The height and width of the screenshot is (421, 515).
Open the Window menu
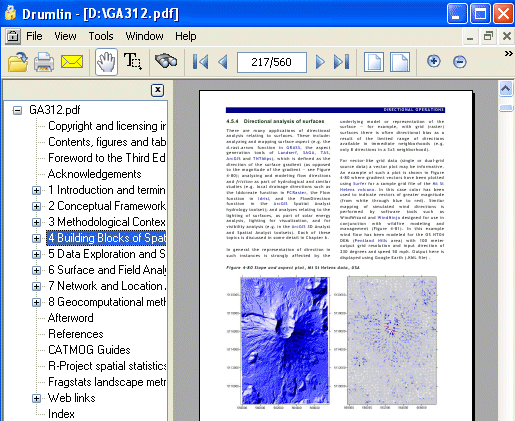[x=144, y=36]
